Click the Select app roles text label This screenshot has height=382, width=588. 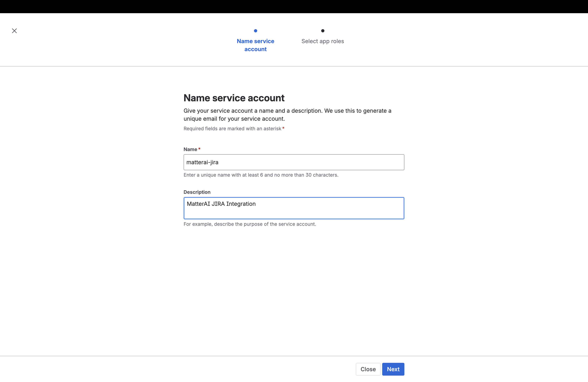point(322,41)
